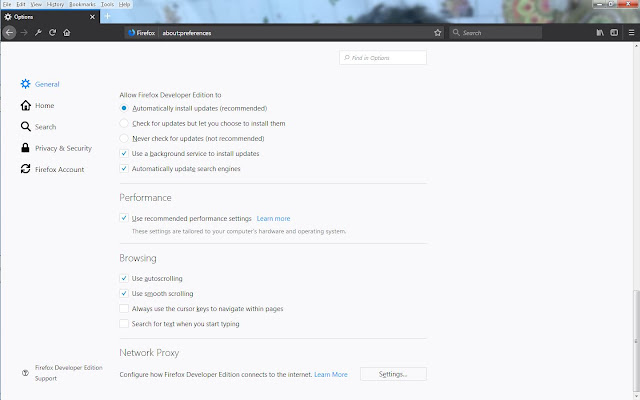Toggle Use recommended performance settings
Image resolution: width=640 pixels, height=400 pixels.
pos(124,218)
